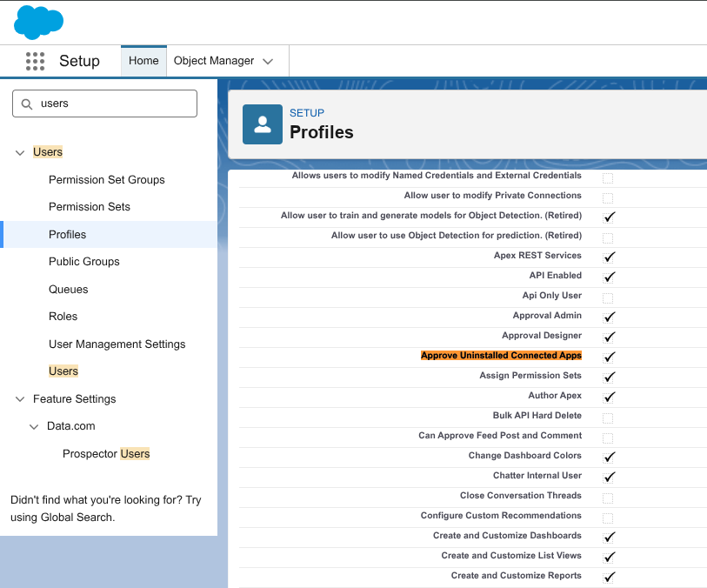Click the magnifying glass search icon
Screen dimensions: 707x588
click(x=26, y=103)
